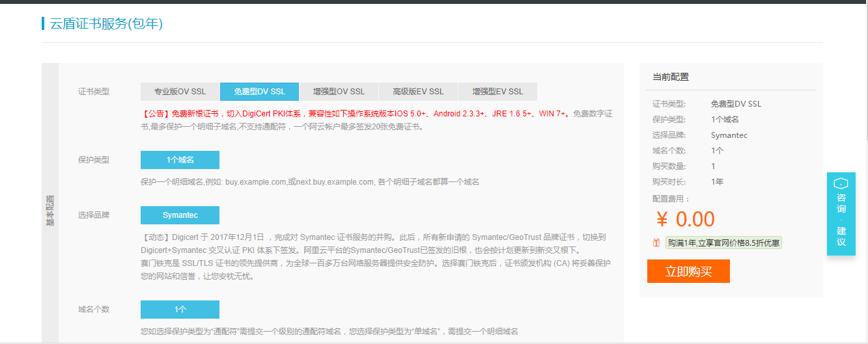Choose the 增强型OV SSL certificate type
The height and width of the screenshot is (344, 868).
point(339,92)
